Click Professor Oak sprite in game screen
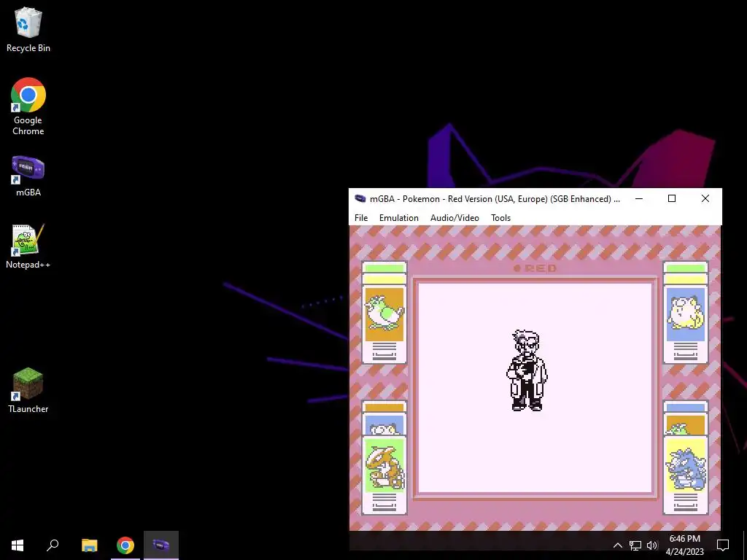 (527, 370)
